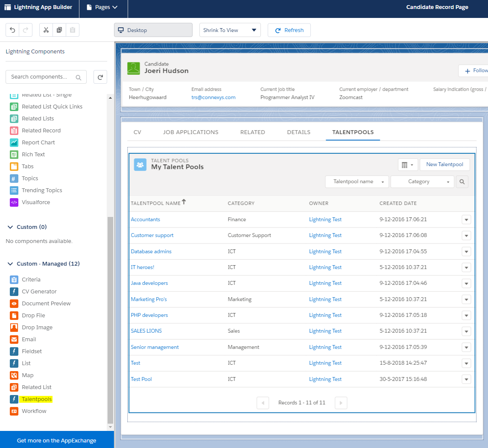Click the refresh components list icon

[100, 77]
